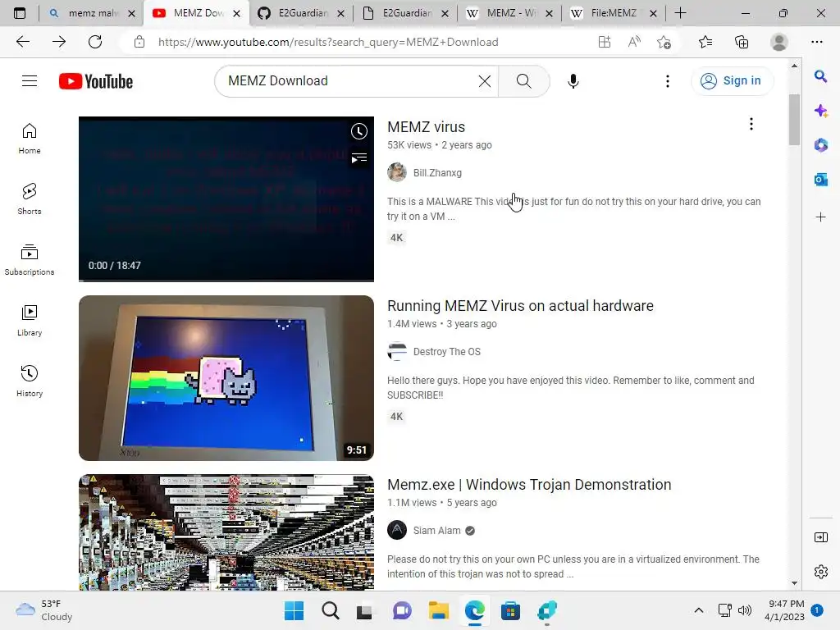840x630 pixels.
Task: Toggle hide sidebar button
Action: click(x=820, y=537)
